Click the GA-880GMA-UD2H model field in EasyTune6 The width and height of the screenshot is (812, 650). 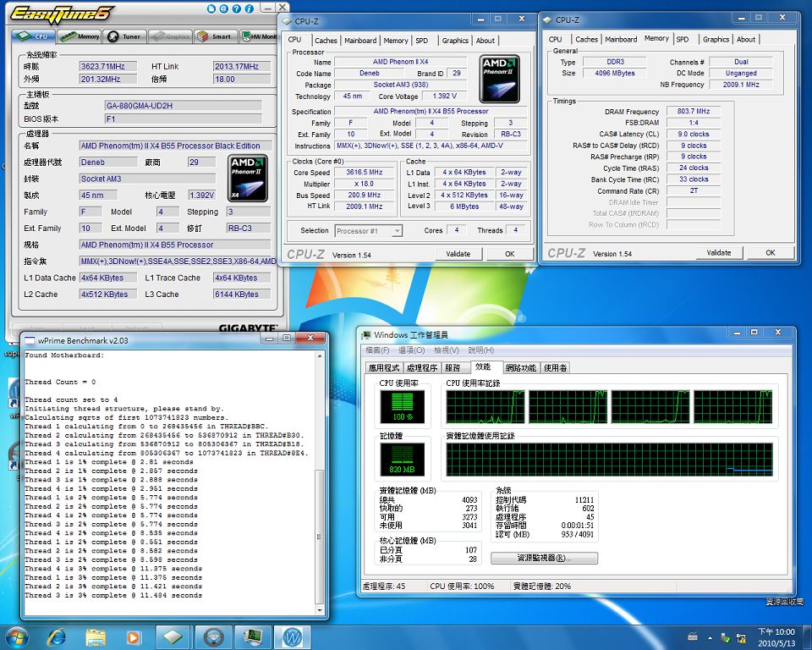184,106
